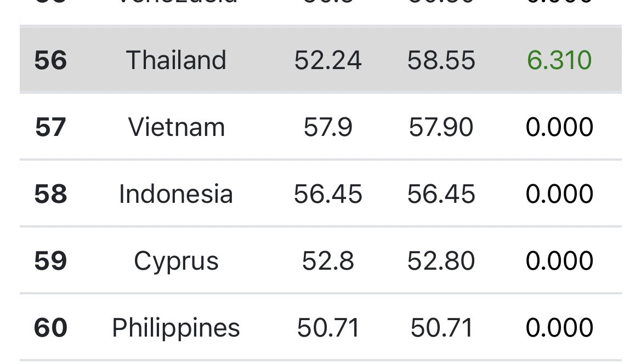
Task: Click rank number 57
Action: pos(51,127)
